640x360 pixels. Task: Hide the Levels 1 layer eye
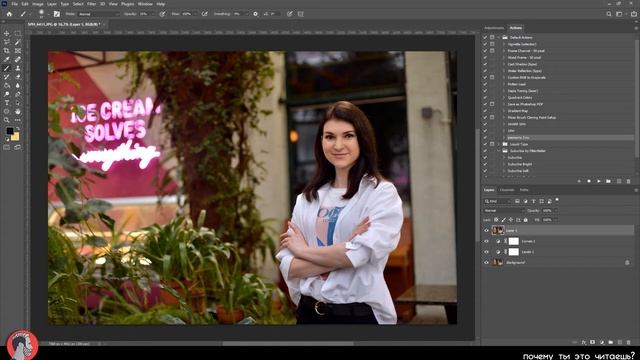point(486,252)
